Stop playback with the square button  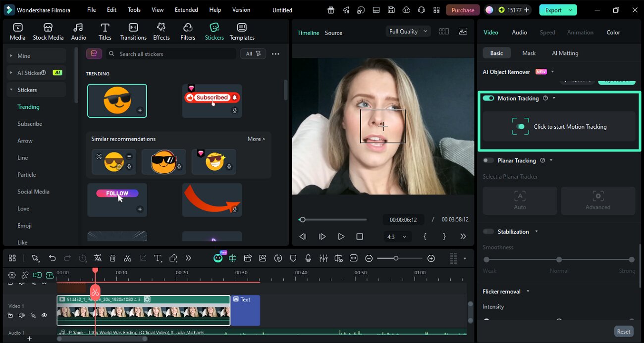(x=360, y=237)
